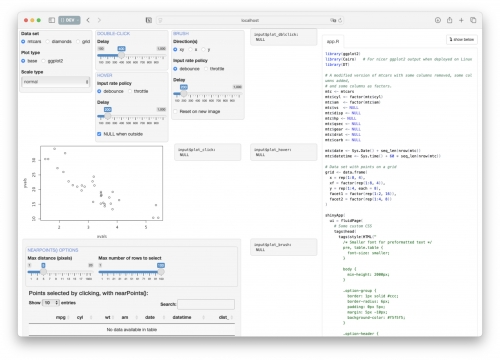The width and height of the screenshot is (500, 360).
Task: Choose throttle in the BRUSH panel
Action: (206, 69)
